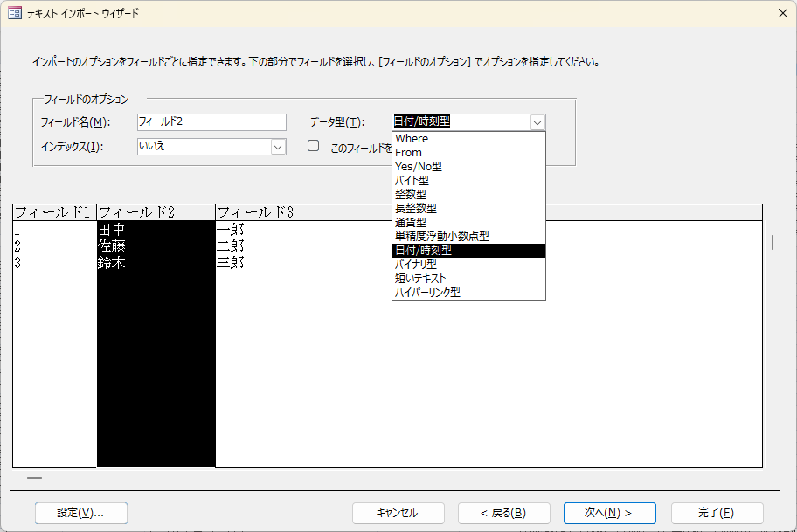Choose 短いテキスト data type
The width and height of the screenshot is (797, 532).
click(x=468, y=279)
